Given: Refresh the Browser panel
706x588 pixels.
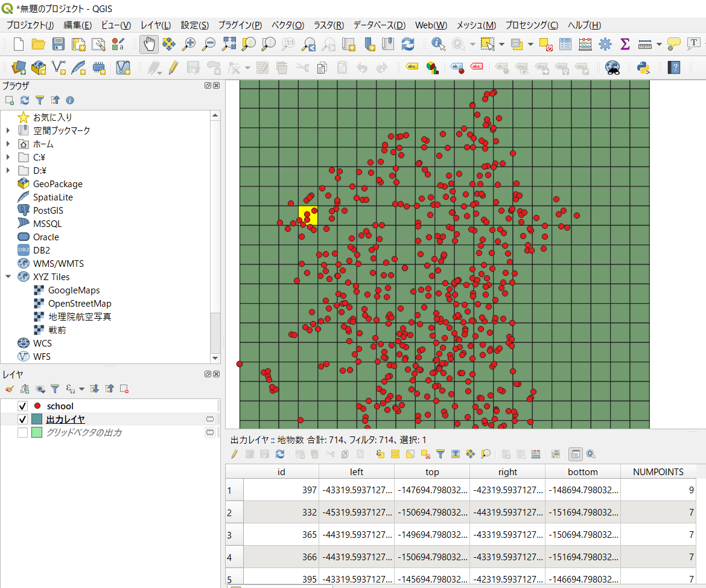Looking at the screenshot, I should pos(25,100).
